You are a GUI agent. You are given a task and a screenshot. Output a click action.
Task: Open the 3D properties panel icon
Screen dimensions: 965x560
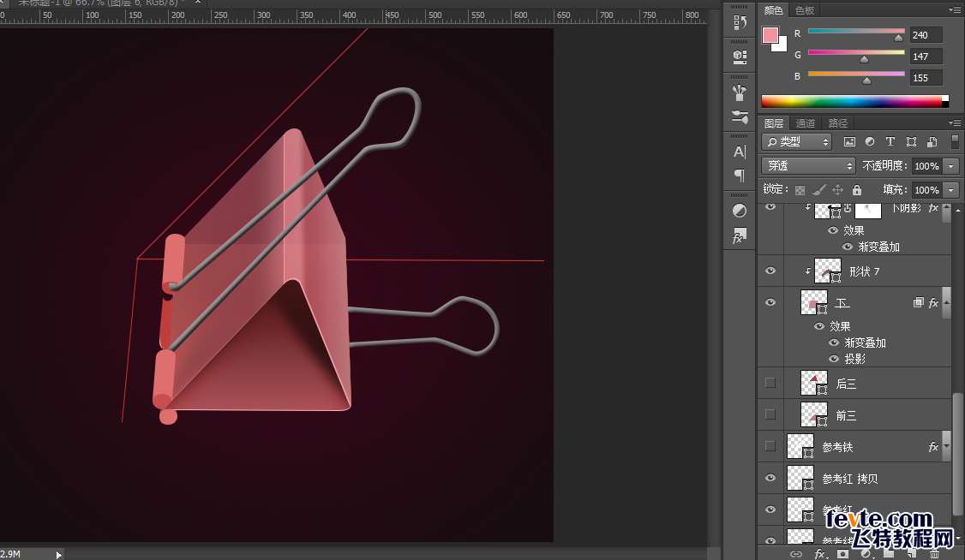tap(740, 57)
